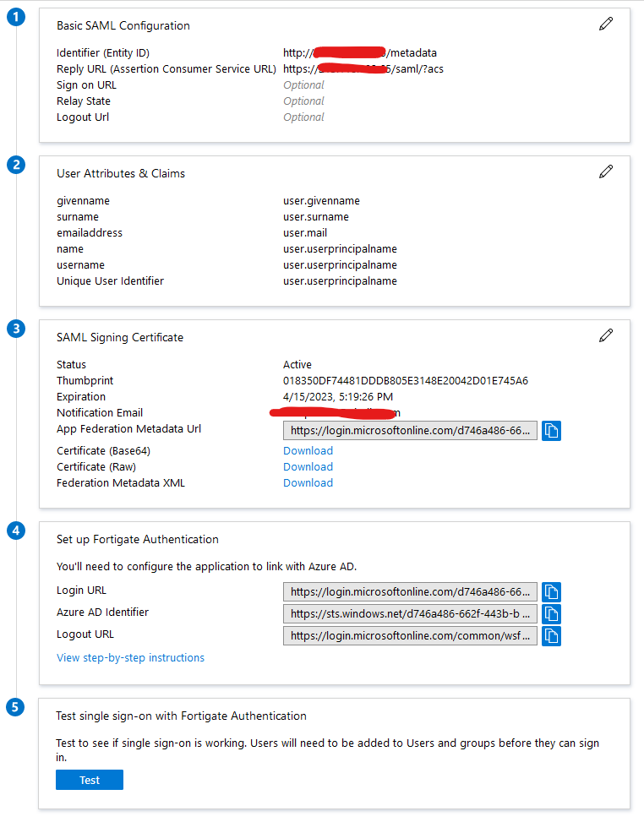Copy the Logout URL to clipboard
Viewport: 644px width, 822px height.
pyautogui.click(x=551, y=635)
